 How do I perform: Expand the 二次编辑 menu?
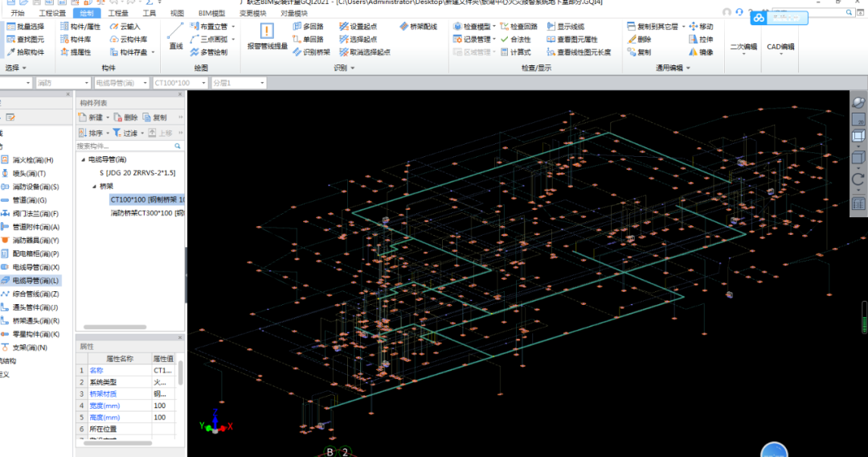pyautogui.click(x=743, y=49)
